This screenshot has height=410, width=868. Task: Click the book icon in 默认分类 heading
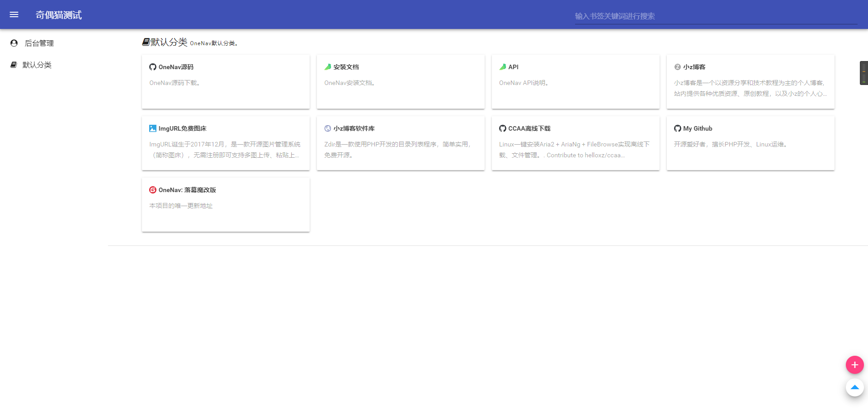coord(146,42)
